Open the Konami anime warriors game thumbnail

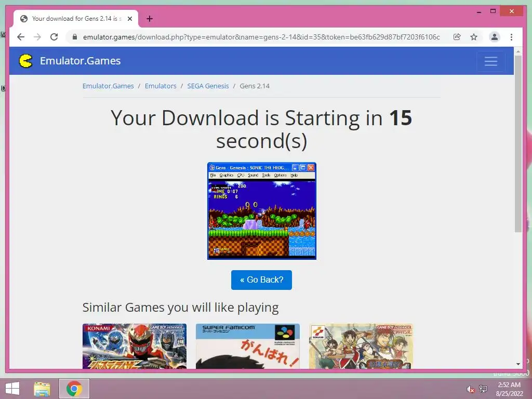click(x=361, y=346)
